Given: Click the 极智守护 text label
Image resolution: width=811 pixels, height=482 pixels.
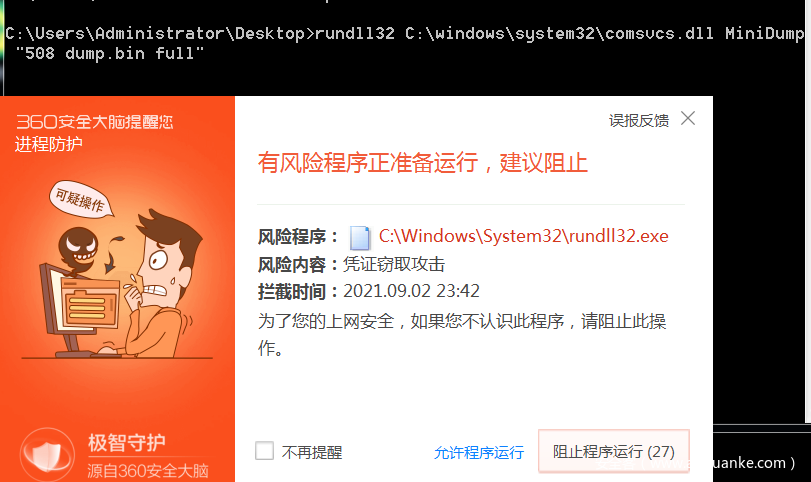Looking at the screenshot, I should point(127,443).
